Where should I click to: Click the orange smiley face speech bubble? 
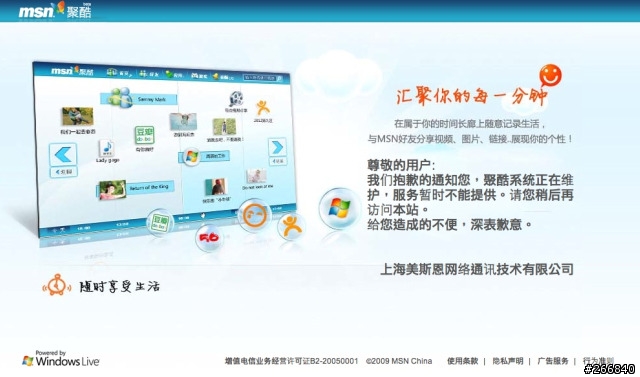click(x=550, y=75)
